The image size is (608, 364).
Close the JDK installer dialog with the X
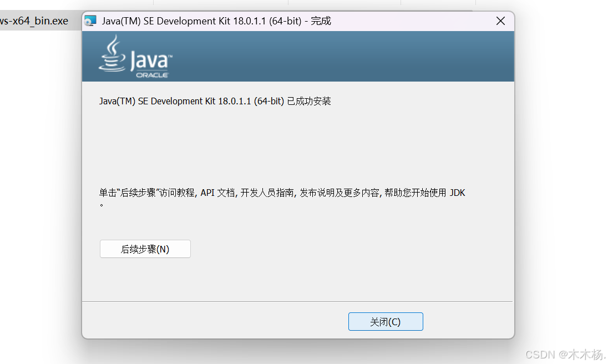[500, 21]
